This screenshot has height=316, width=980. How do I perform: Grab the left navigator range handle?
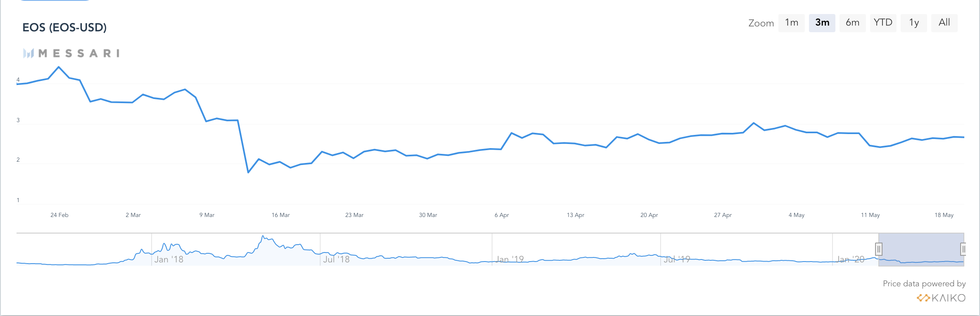(x=879, y=249)
